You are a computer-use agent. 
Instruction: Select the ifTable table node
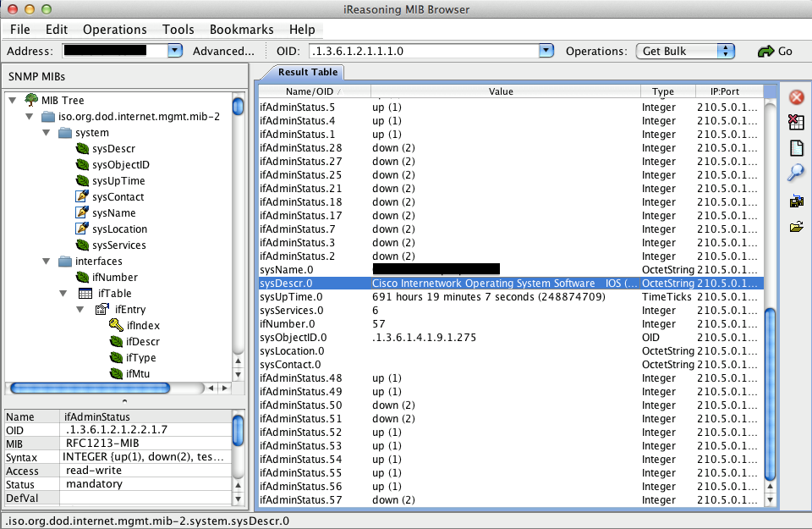[105, 293]
